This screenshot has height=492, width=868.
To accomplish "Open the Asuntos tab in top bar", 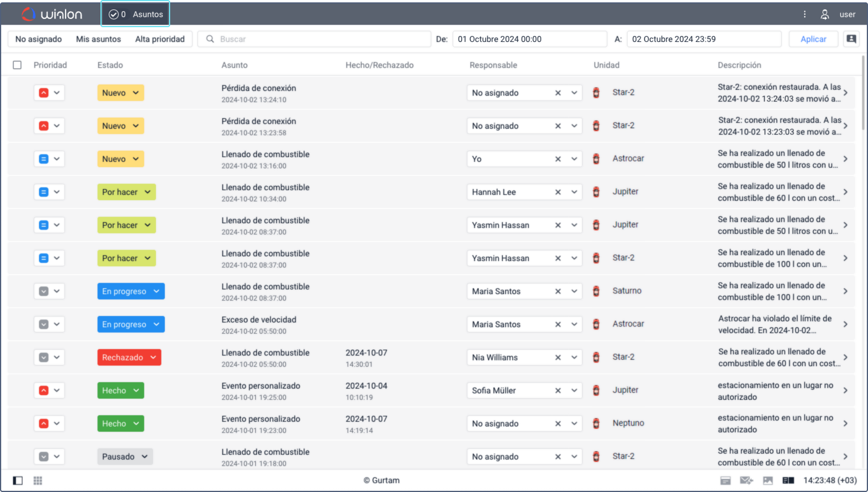I will (x=136, y=14).
